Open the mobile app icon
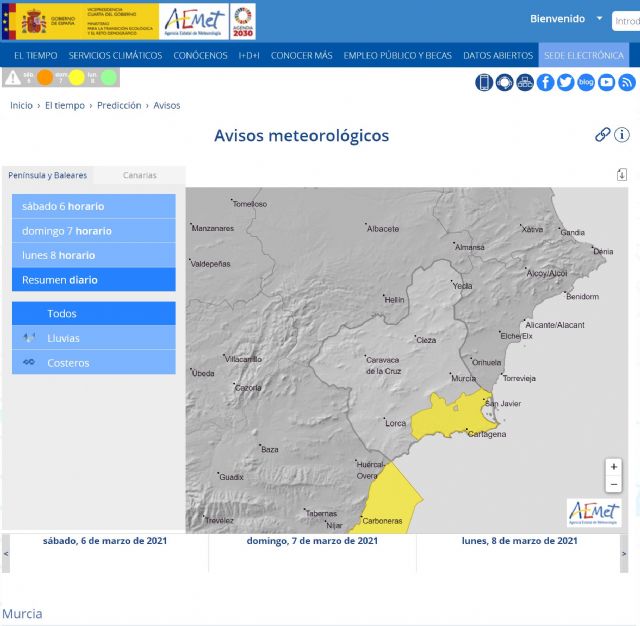640x626 pixels. click(x=484, y=82)
